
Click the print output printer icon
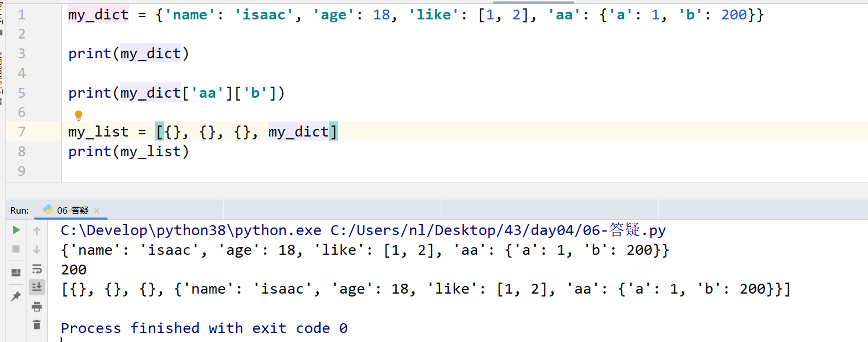37,306
